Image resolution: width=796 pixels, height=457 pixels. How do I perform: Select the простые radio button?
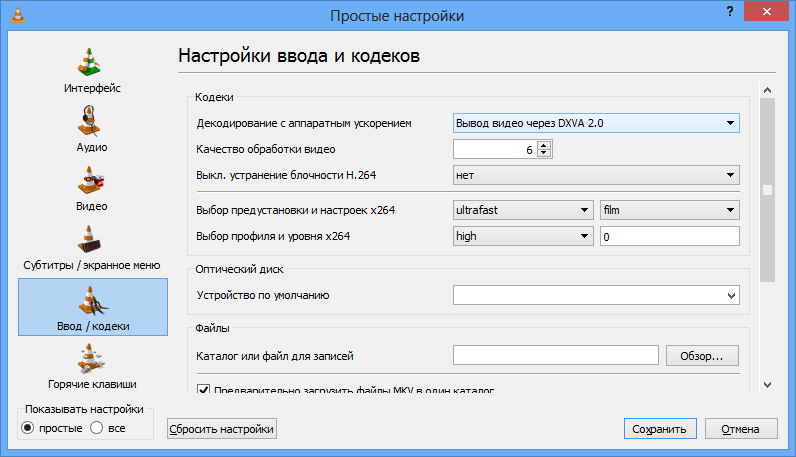[x=29, y=428]
